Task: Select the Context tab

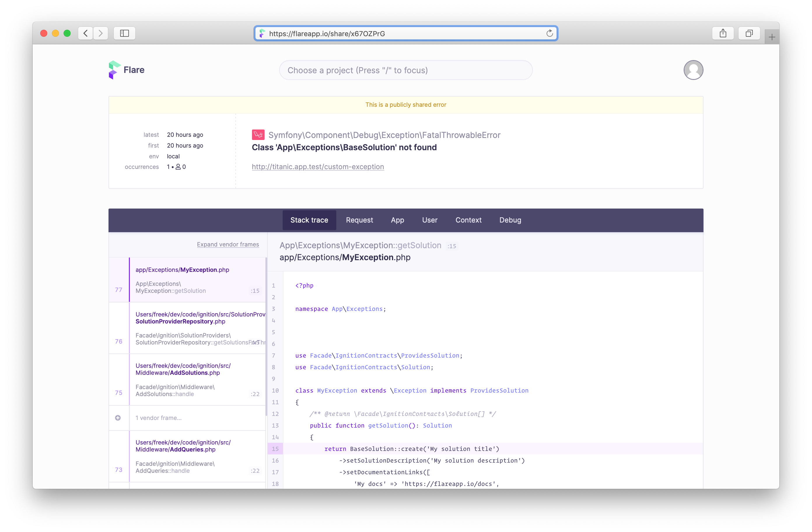Action: click(x=468, y=220)
